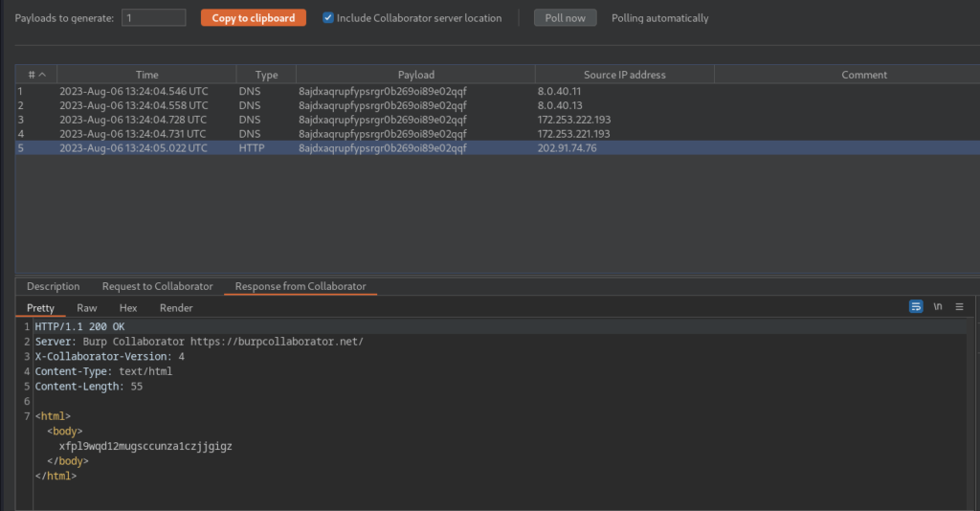This screenshot has height=511, width=980.
Task: Click time 2023-Aug-06 13:24:04.558 UTC cell
Action: coord(134,105)
